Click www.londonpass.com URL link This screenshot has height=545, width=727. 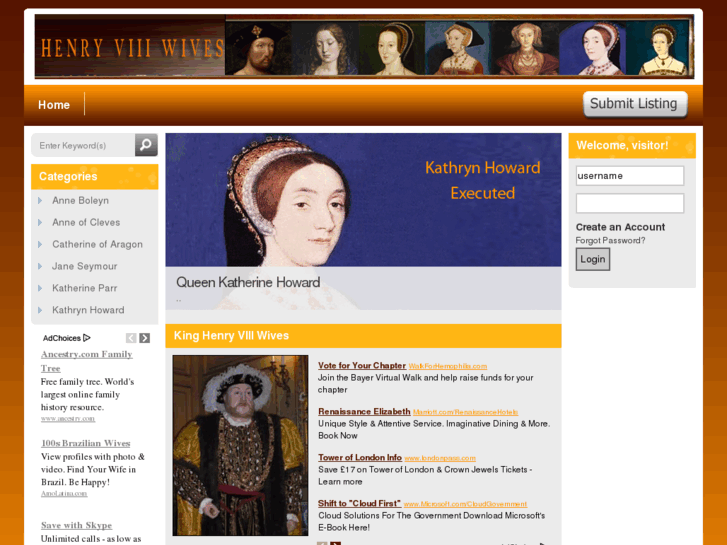[440, 458]
